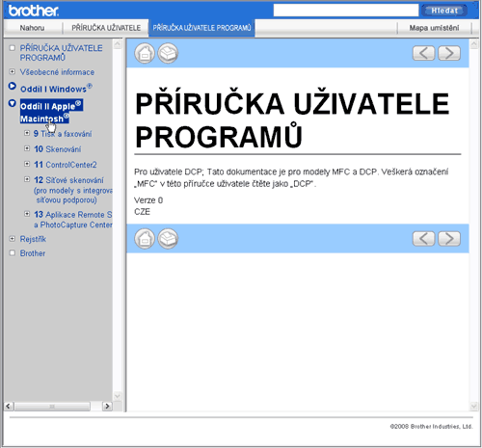Click the "Verze 0" text

pos(148,200)
